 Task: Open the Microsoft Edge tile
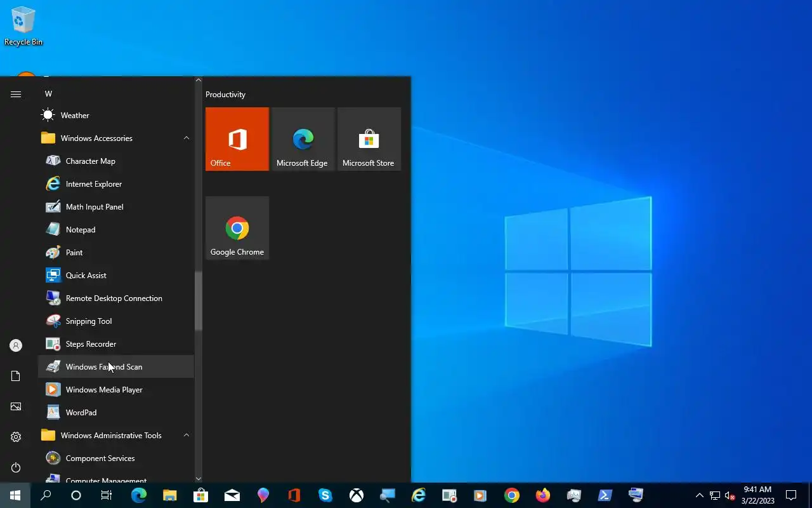tap(303, 139)
